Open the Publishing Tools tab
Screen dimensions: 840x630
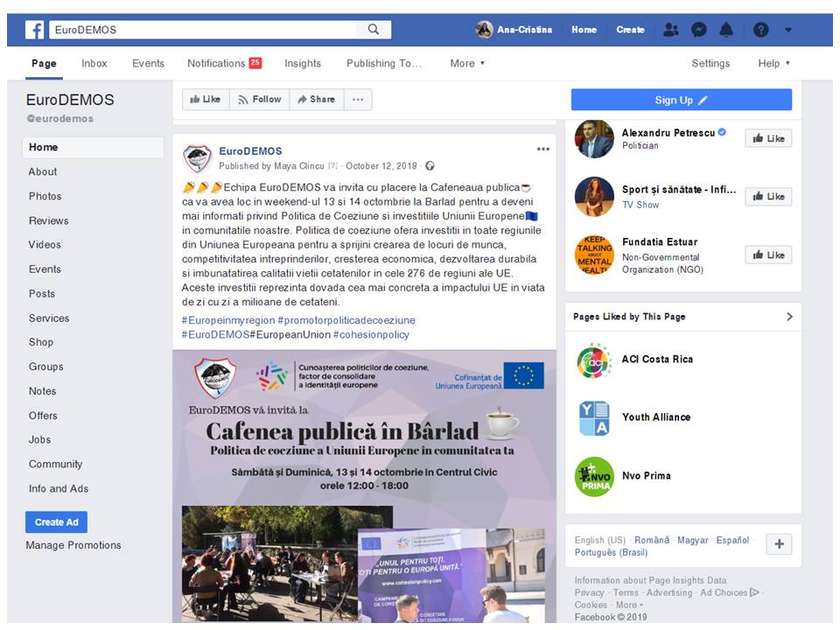point(384,63)
